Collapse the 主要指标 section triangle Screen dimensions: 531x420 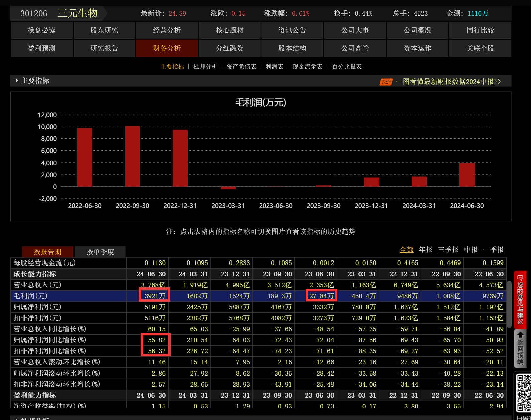tap(17, 81)
